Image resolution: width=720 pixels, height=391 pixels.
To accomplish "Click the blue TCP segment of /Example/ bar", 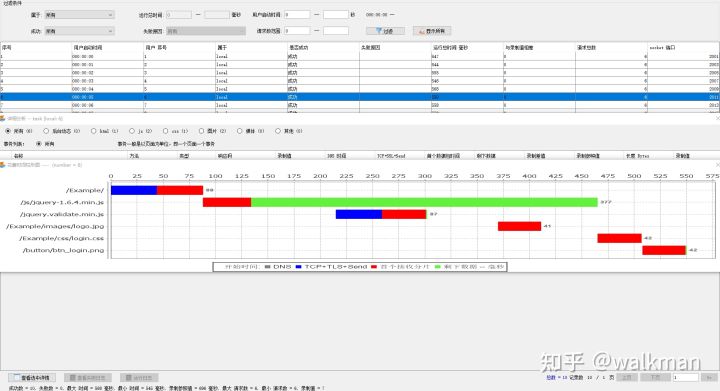I will coord(134,190).
